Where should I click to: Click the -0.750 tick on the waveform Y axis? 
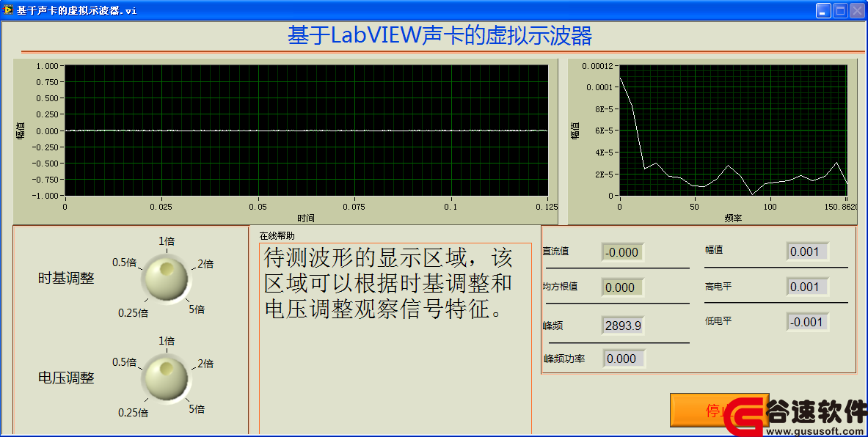pos(45,179)
